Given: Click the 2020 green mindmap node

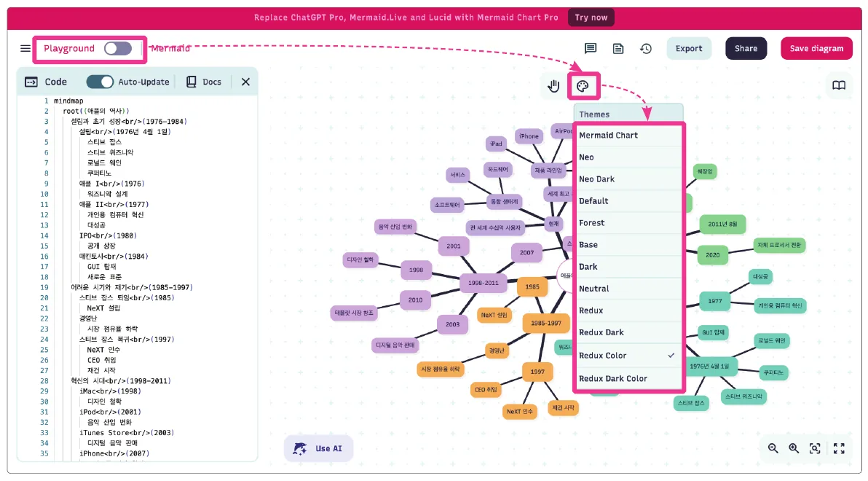Looking at the screenshot, I should point(712,255).
